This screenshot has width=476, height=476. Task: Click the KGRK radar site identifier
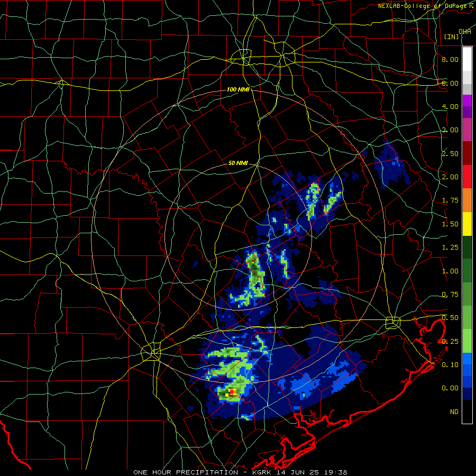coord(263,472)
